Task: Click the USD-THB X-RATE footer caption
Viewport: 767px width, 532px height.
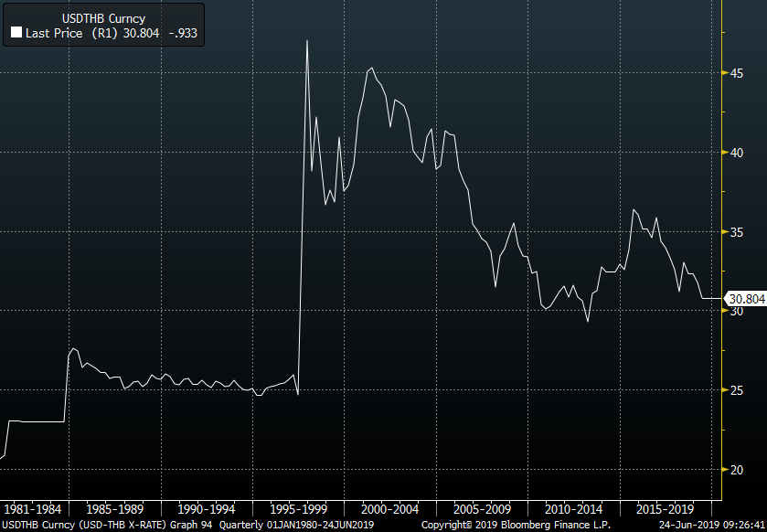Action: coord(121,526)
